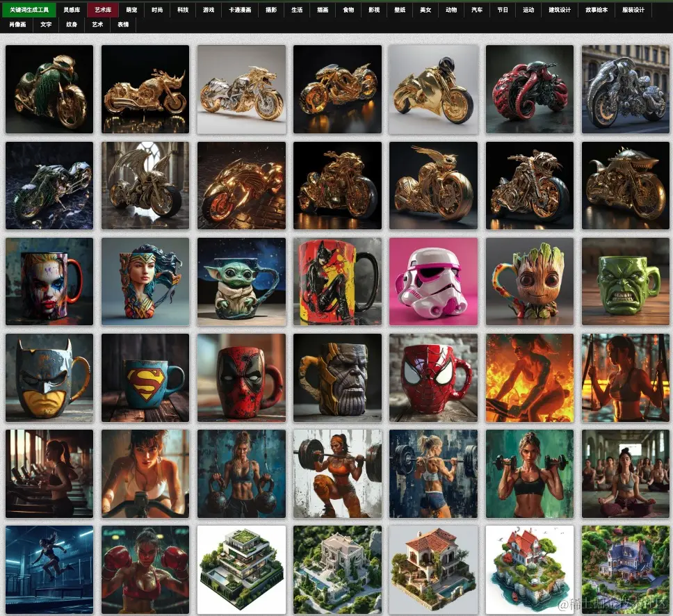This screenshot has height=616, width=673.
Task: View blonde woman barbell back view image
Action: tap(434, 474)
